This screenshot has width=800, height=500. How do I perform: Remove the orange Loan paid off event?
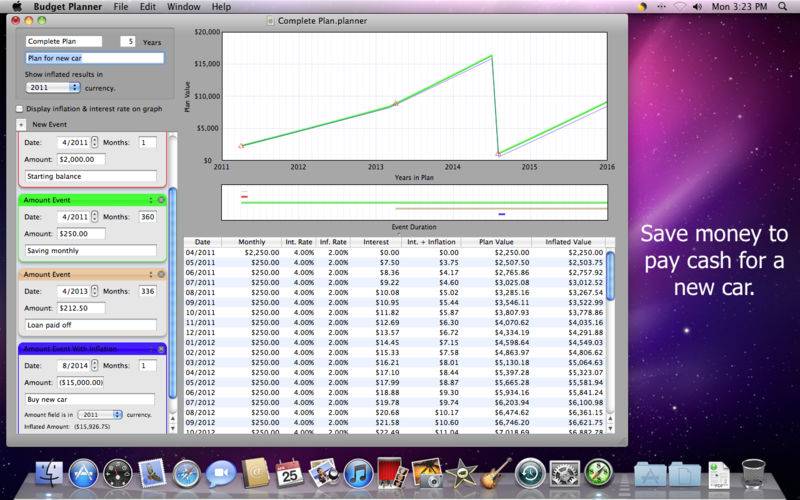(161, 274)
